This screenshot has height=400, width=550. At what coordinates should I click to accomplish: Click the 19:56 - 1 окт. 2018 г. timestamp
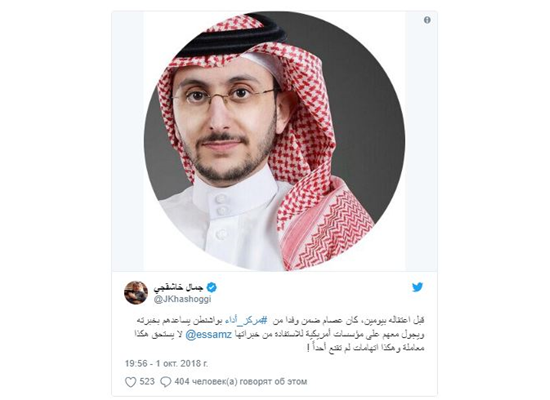pyautogui.click(x=166, y=364)
